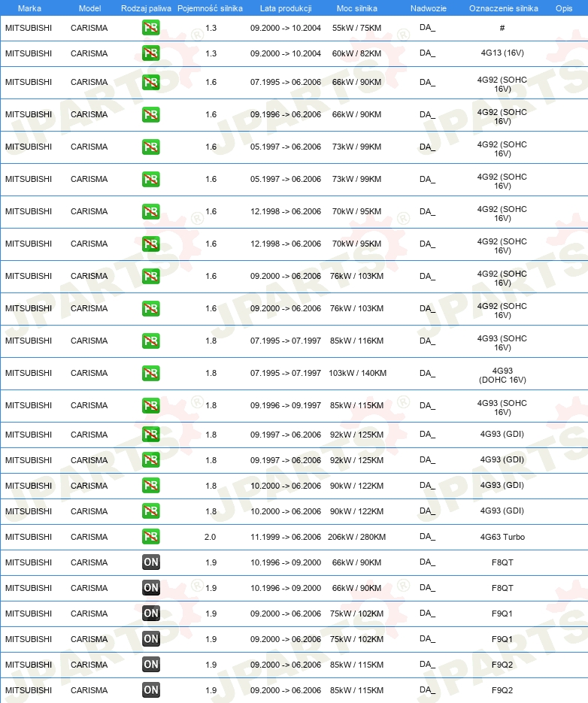This screenshot has height=703, width=588.
Task: Click the DA_ body cell in the 4G13 (16V) row
Action: [427, 53]
